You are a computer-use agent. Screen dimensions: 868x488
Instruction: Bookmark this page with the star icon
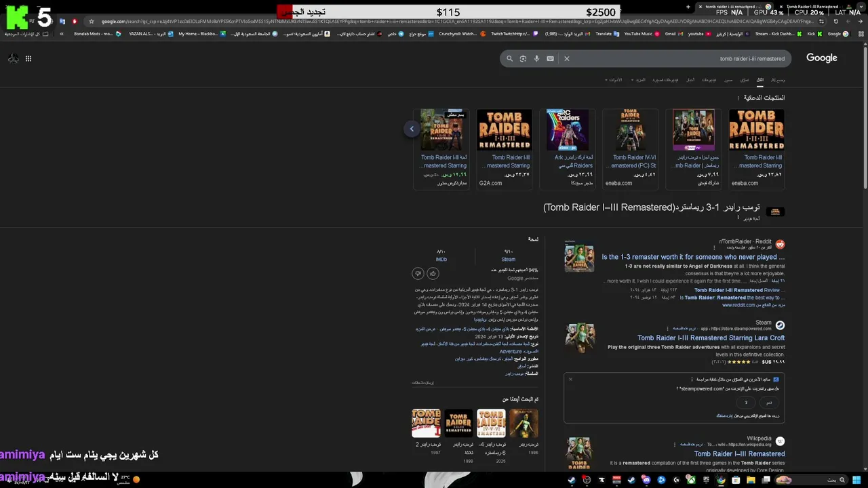(x=92, y=21)
